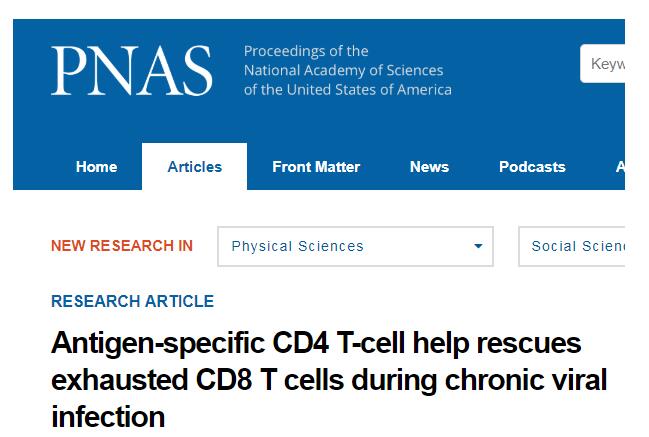Click the cut-off menu item after Podcasts
Image resolution: width=649 pixels, height=437 pixels.
(620, 167)
